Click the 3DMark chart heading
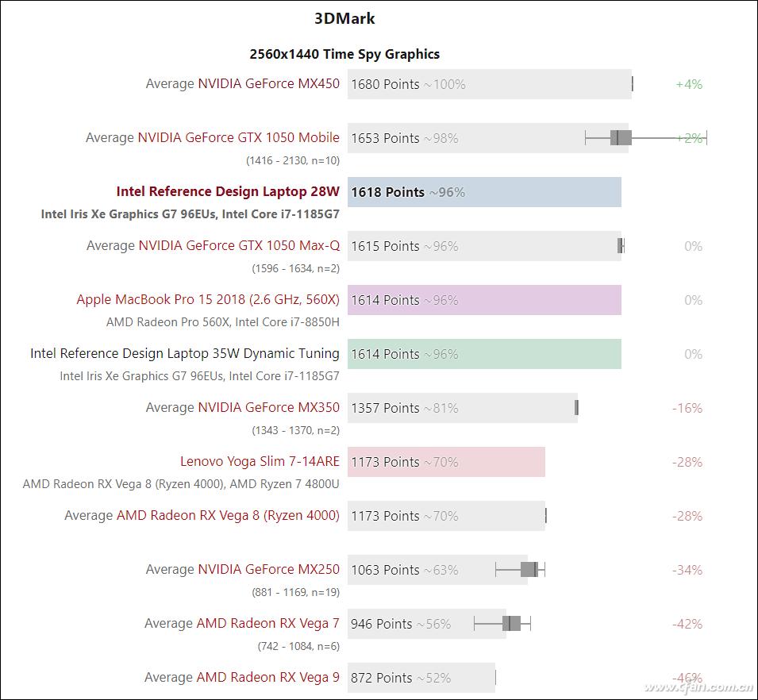 344,18
